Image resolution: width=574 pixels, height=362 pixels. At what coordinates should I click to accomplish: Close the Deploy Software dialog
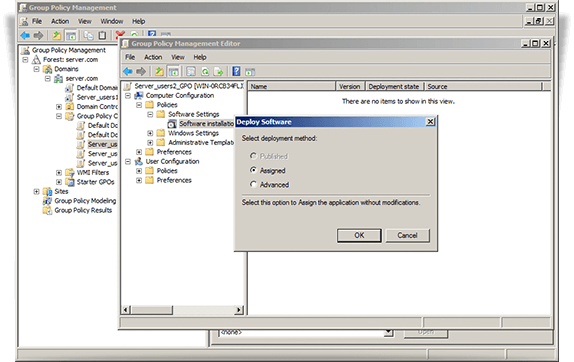(430, 122)
